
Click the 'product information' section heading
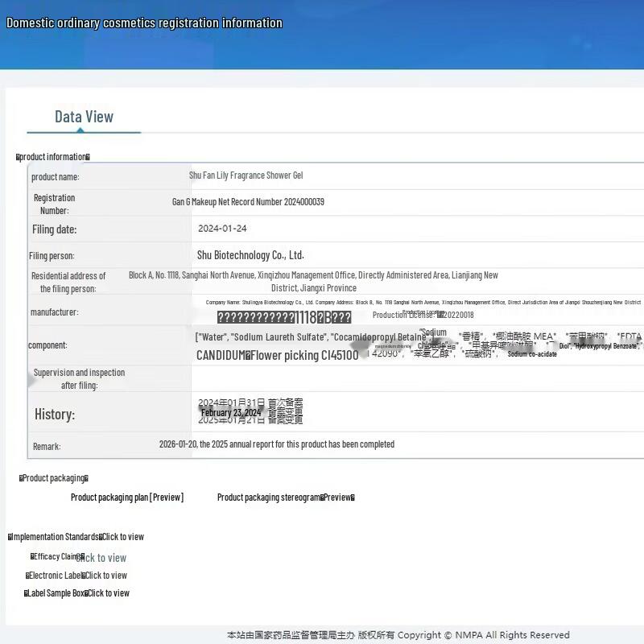[x=53, y=157]
